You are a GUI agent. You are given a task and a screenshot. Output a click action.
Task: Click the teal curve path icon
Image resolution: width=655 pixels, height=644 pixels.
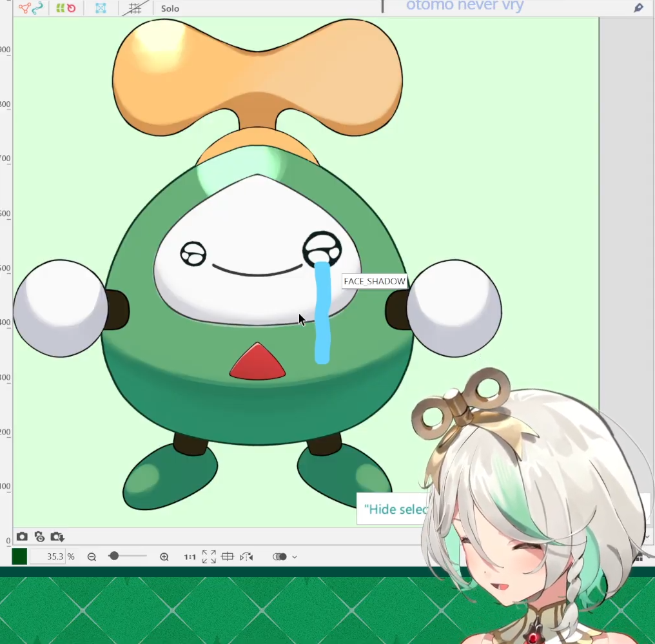(38, 8)
